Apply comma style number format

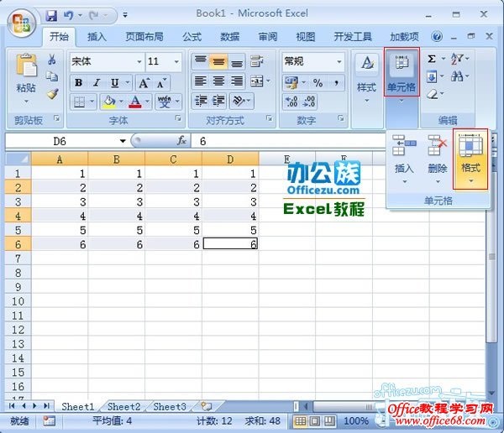(335, 83)
